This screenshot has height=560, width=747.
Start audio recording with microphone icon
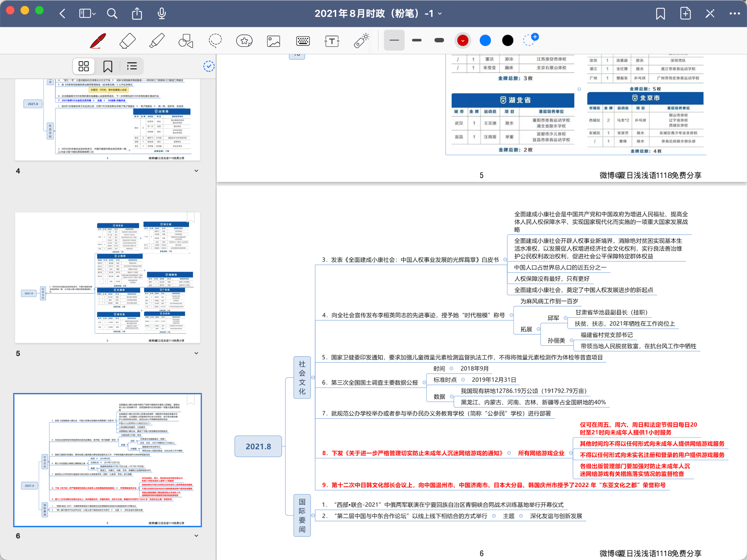pos(162,13)
